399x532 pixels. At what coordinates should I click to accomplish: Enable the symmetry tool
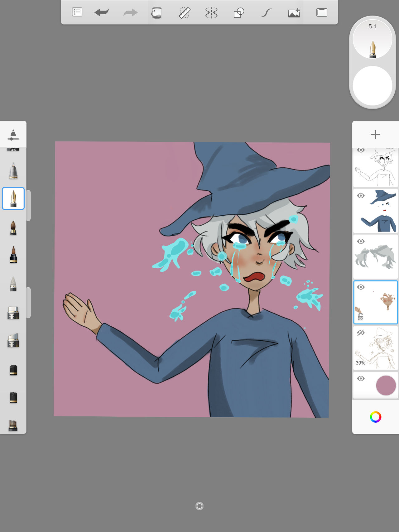click(x=211, y=13)
